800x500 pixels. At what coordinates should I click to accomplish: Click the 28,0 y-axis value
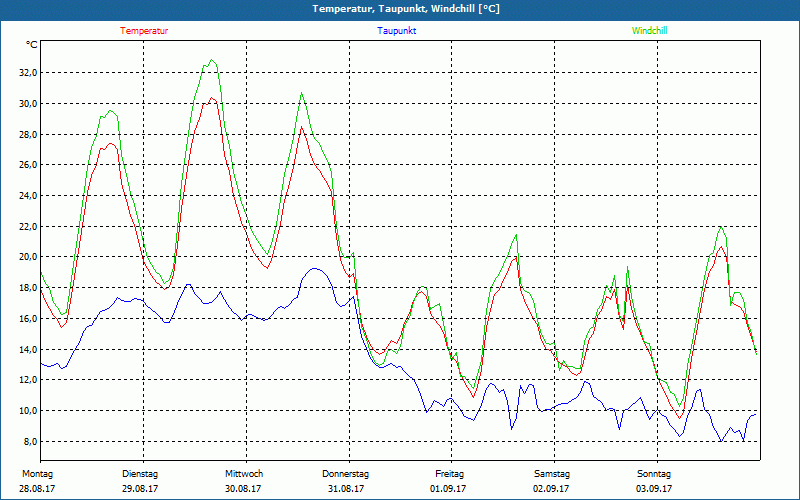[x=28, y=135]
